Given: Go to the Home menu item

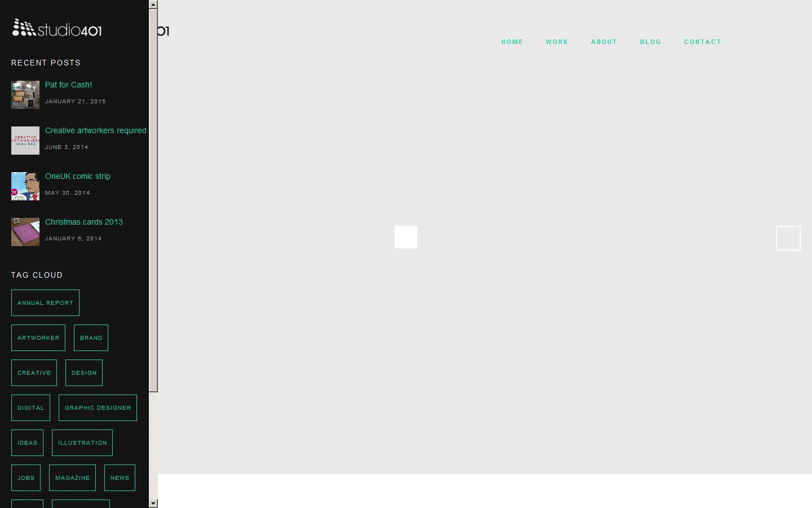Looking at the screenshot, I should pos(512,42).
